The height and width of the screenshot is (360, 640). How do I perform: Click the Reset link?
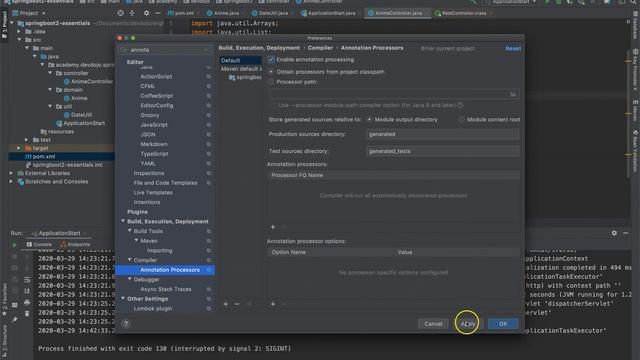513,49
